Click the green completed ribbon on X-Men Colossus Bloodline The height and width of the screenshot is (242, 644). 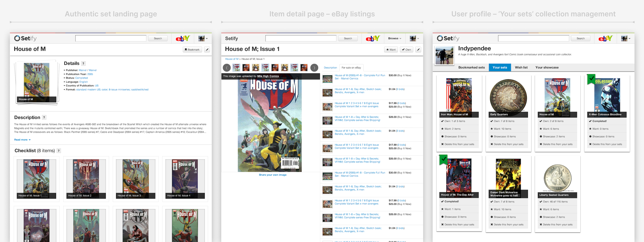(x=591, y=79)
